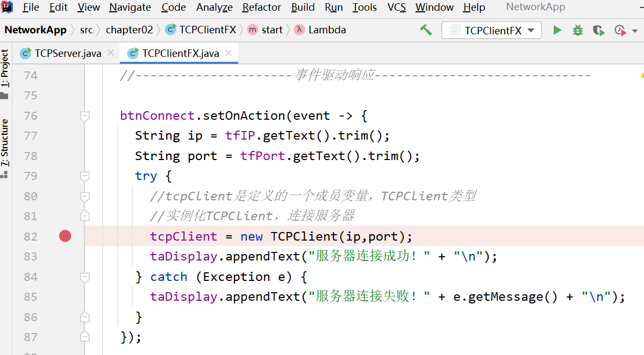644x355 pixels.
Task: Click fold end marker at line 87
Action: click(84, 337)
